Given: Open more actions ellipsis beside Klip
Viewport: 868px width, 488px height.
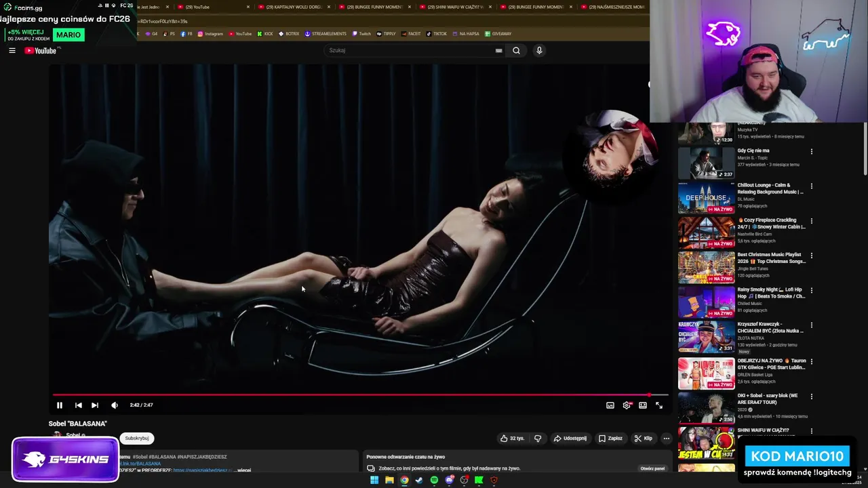Looking at the screenshot, I should click(666, 439).
